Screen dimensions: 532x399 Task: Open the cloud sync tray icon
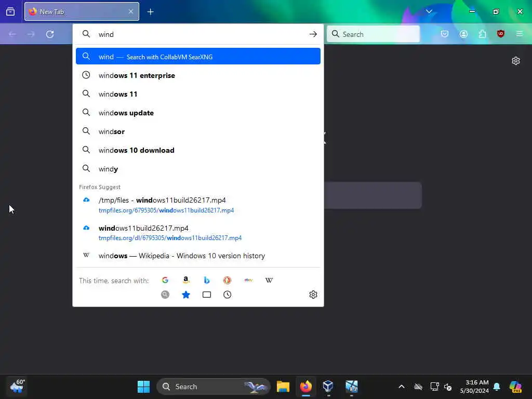418,387
